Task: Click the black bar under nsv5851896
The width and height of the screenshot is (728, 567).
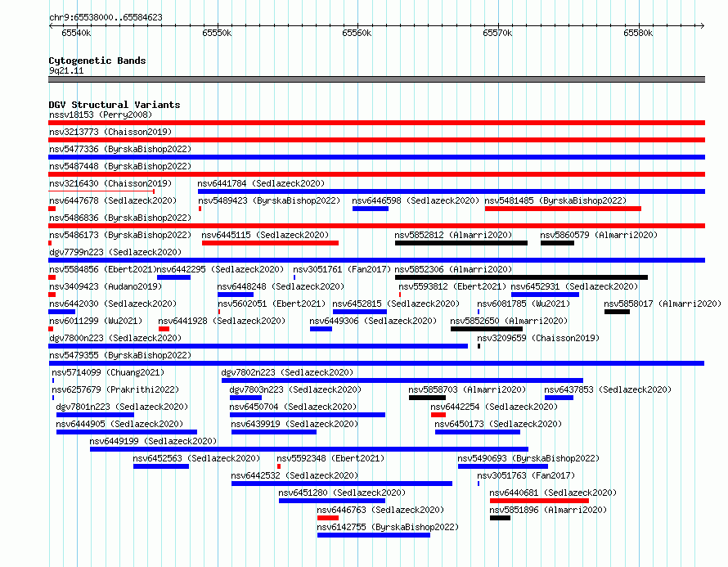Action: point(500,518)
